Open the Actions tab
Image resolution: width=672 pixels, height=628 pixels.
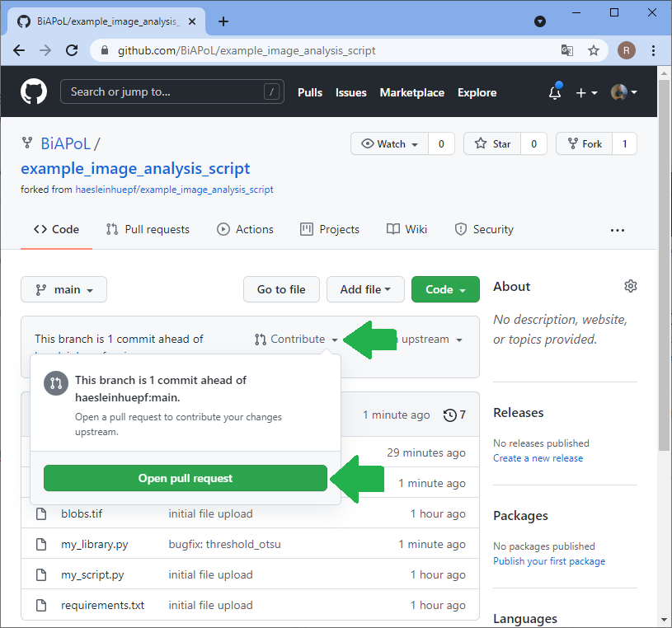click(245, 229)
